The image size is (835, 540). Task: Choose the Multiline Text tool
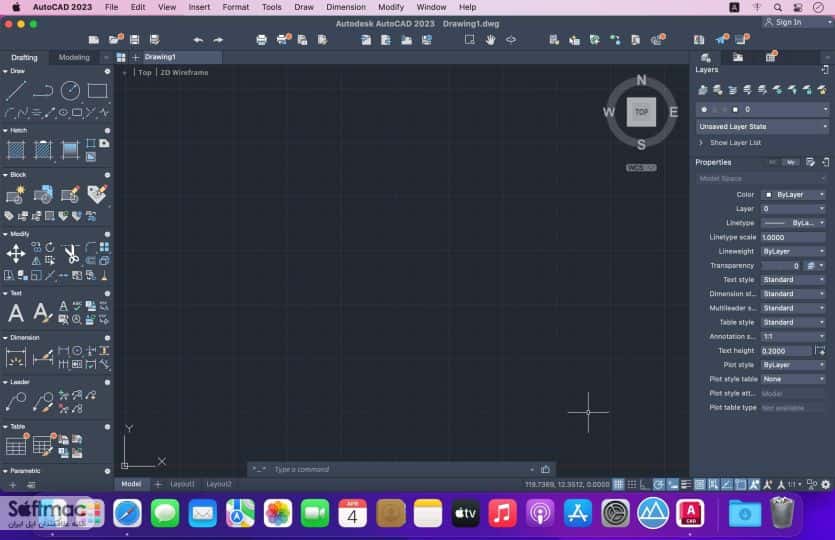[15, 313]
